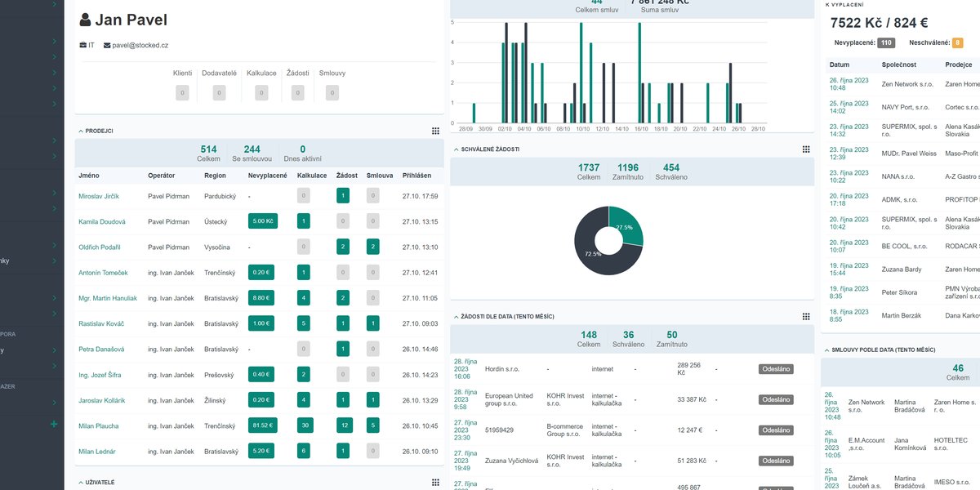Click the 5.00 Kč badge for Kamila Doudová
This screenshot has width=980, height=490.
(263, 221)
